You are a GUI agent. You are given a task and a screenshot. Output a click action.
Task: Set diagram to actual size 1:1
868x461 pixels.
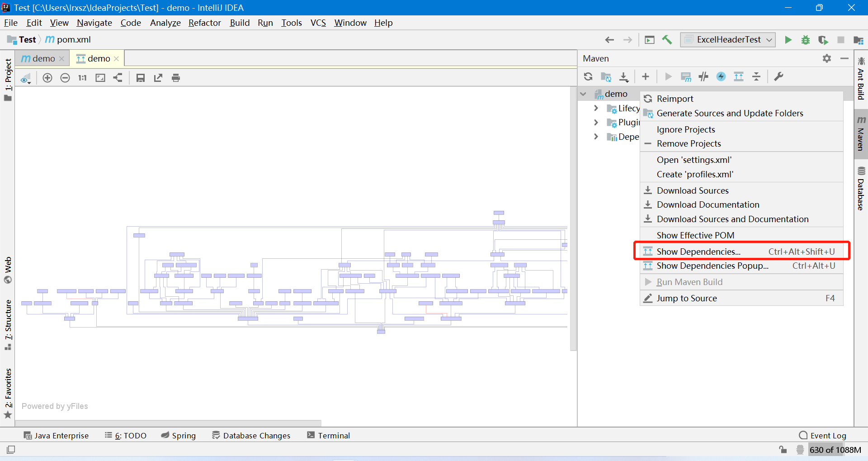coord(82,78)
